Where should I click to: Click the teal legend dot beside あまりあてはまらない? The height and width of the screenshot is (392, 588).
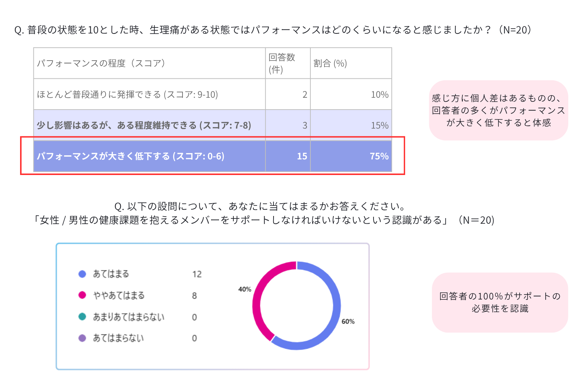82,317
